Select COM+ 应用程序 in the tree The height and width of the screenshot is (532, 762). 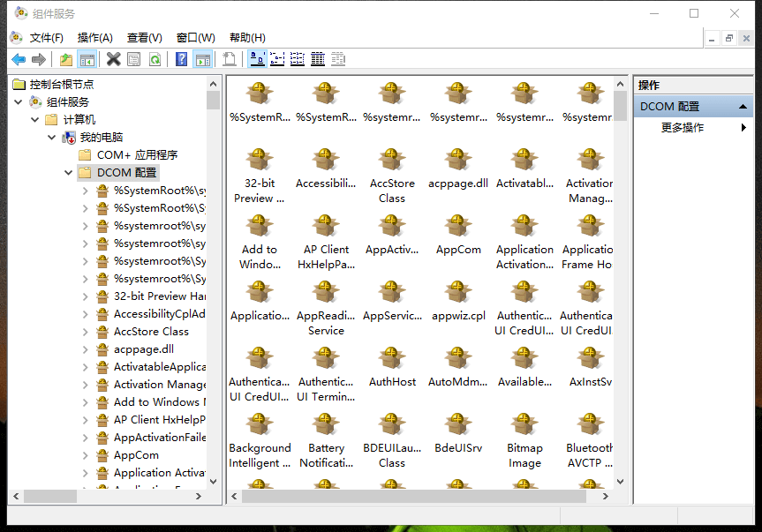tap(137, 155)
